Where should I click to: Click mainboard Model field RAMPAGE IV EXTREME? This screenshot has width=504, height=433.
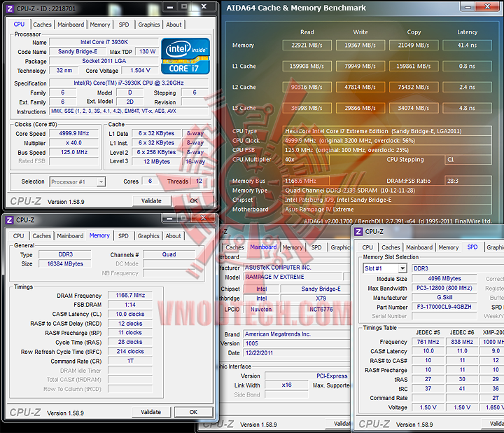(293, 277)
